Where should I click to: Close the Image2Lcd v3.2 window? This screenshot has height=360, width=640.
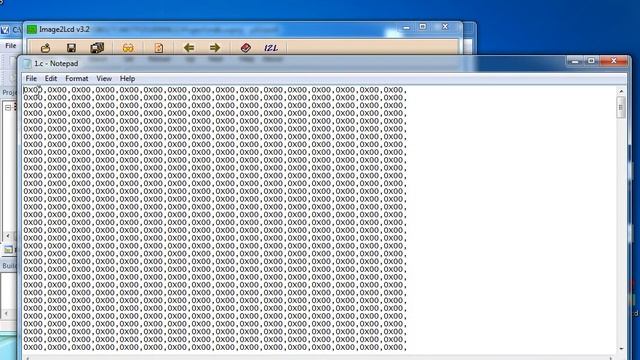(445, 27)
